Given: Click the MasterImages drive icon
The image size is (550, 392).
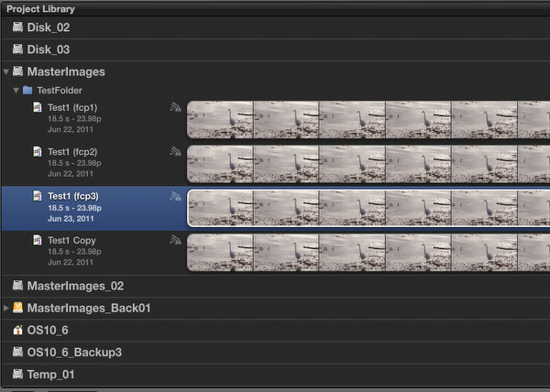Looking at the screenshot, I should click(x=17, y=71).
